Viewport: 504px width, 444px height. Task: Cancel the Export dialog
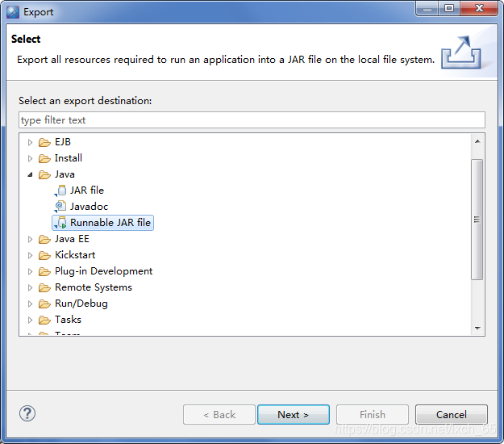pyautogui.click(x=452, y=414)
